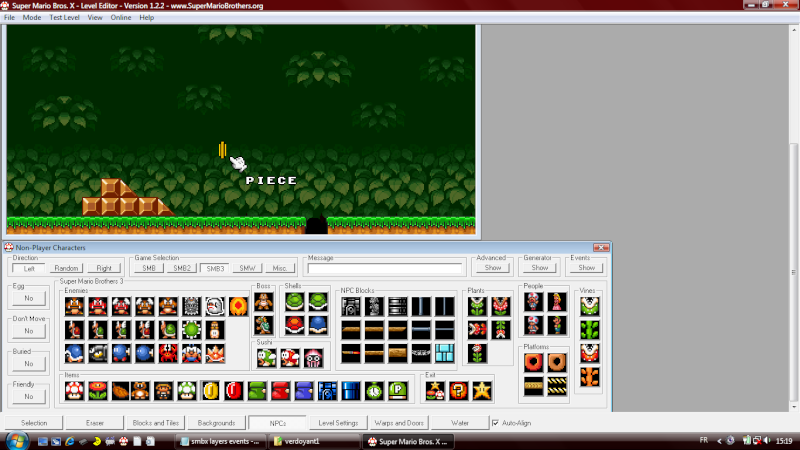Select the orange vine icon
The height and width of the screenshot is (450, 800).
(589, 377)
